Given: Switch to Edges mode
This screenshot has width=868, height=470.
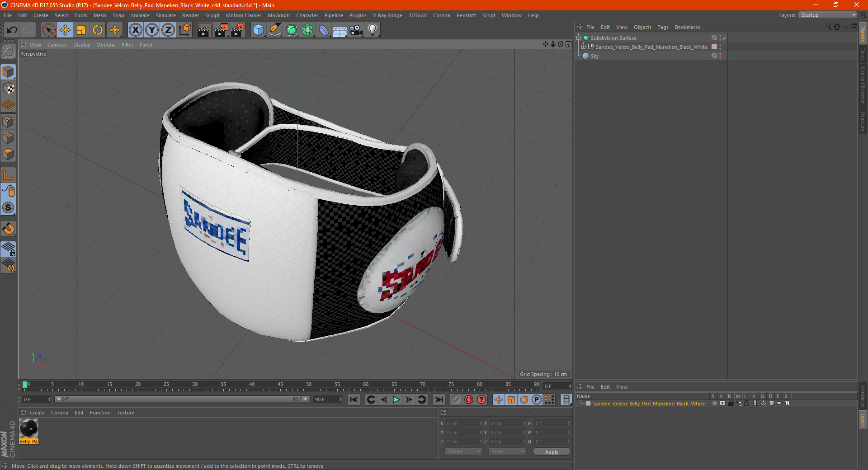Looking at the screenshot, I should click(x=8, y=138).
